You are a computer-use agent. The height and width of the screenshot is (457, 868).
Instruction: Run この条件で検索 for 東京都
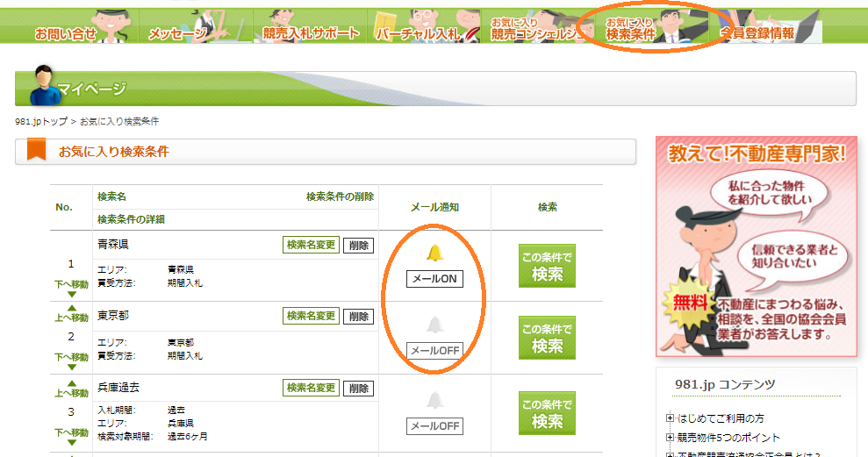(x=547, y=338)
